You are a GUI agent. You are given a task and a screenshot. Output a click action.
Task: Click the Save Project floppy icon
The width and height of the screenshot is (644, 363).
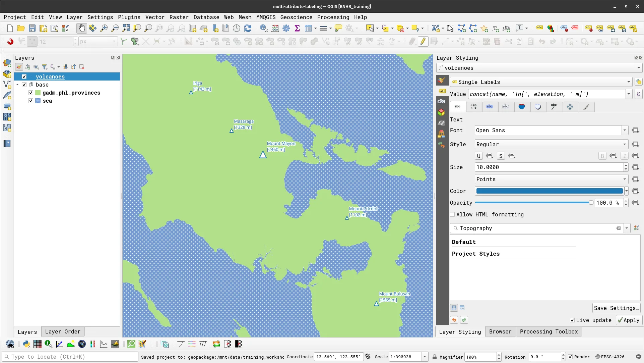click(32, 29)
